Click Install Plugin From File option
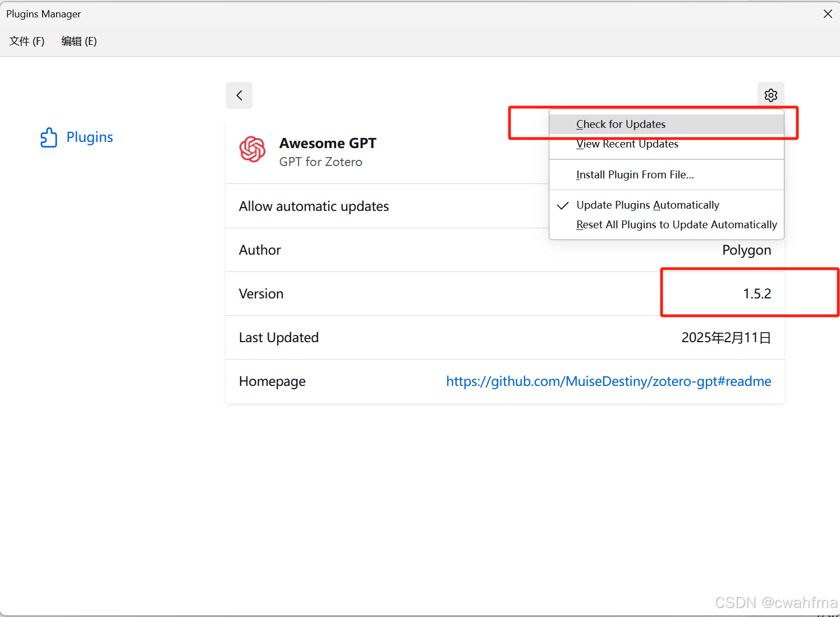 (635, 174)
